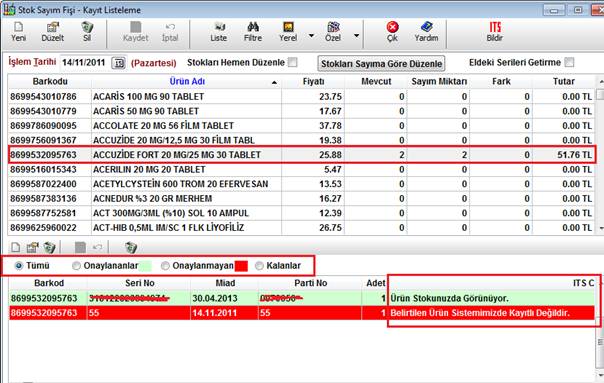Open the Liste view icon
This screenshot has height=383, width=604.
click(x=219, y=27)
